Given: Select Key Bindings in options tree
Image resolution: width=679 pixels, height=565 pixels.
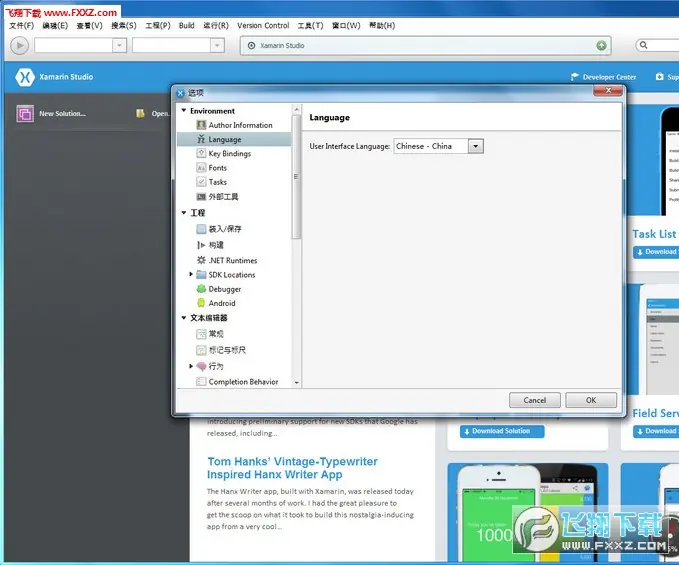Looking at the screenshot, I should click(230, 154).
